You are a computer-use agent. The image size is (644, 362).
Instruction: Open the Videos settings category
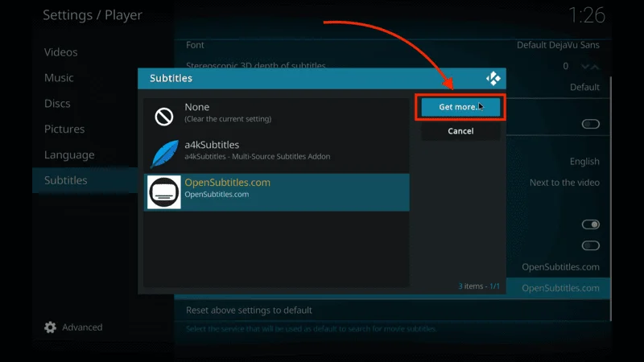pos(61,52)
